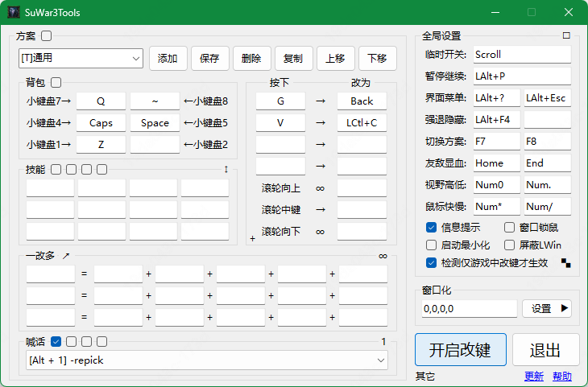588x387 pixels.
Task: Click the diagonal arrow icon next to 一改多
Action: [x=67, y=256]
